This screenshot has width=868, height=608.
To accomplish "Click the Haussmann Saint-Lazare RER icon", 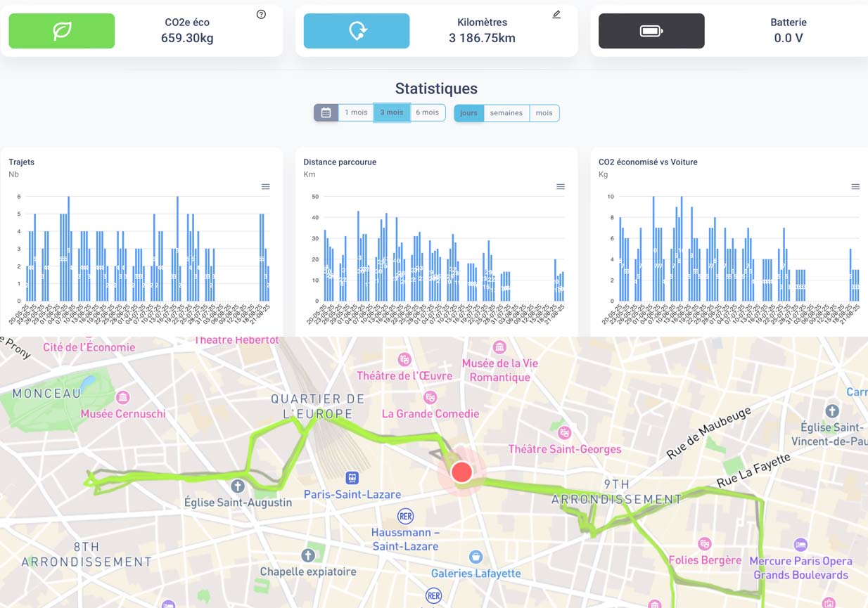I will tap(405, 516).
